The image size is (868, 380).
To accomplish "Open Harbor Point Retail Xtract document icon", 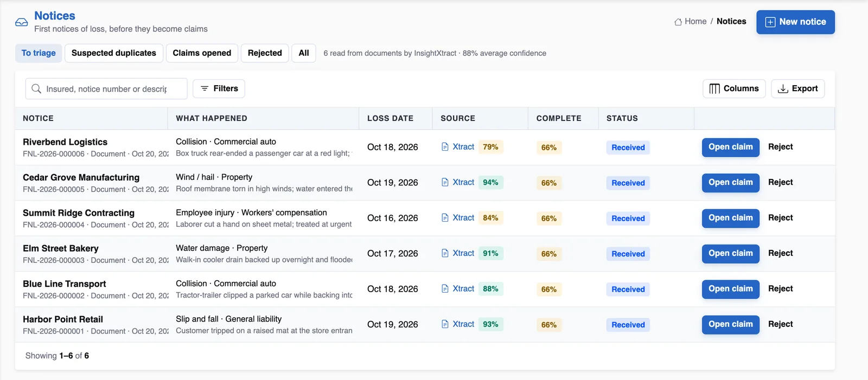I will 445,324.
